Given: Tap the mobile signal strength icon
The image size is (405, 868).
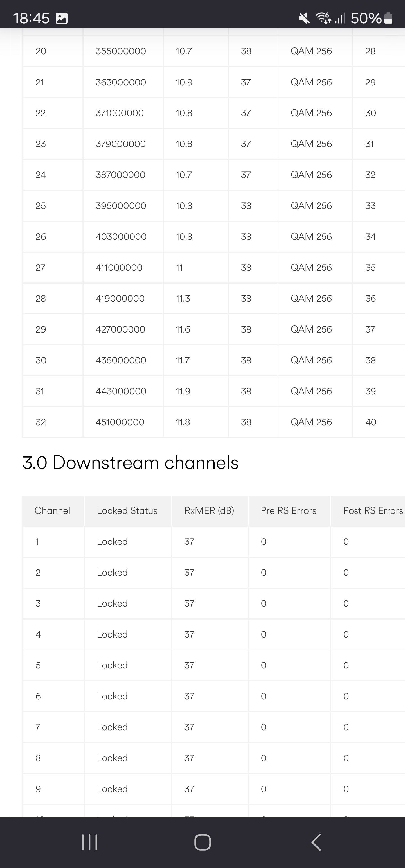Looking at the screenshot, I should click(340, 18).
